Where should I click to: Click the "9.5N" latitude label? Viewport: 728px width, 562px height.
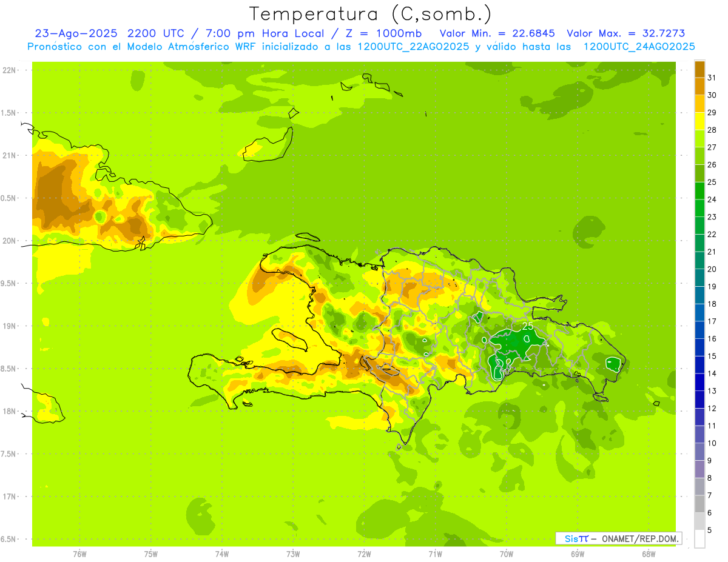(8, 283)
